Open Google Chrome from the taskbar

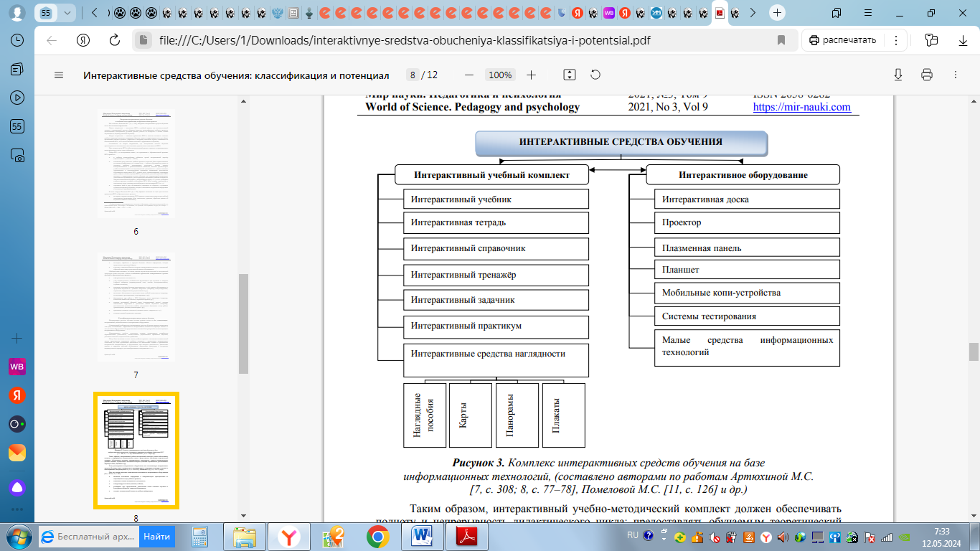pos(377,536)
